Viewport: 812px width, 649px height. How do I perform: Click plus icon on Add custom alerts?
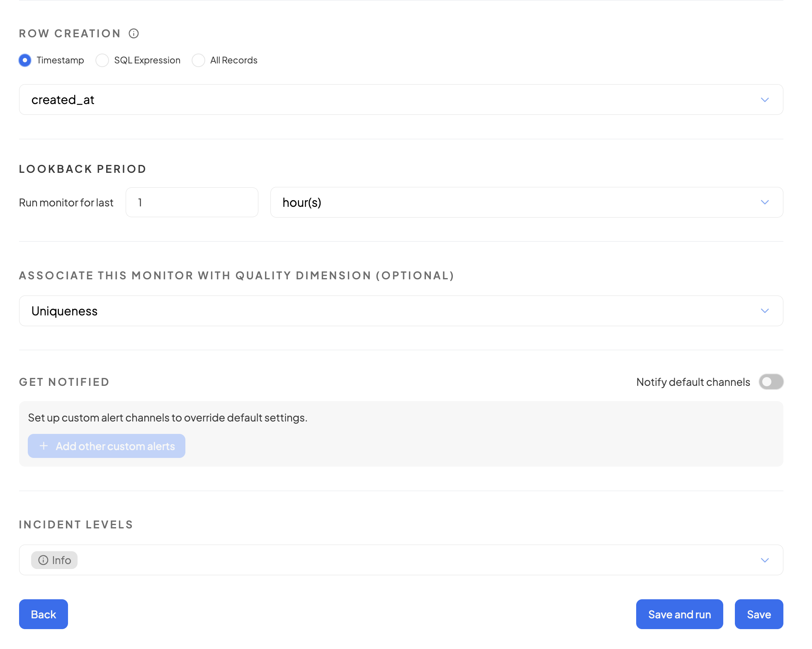click(44, 446)
